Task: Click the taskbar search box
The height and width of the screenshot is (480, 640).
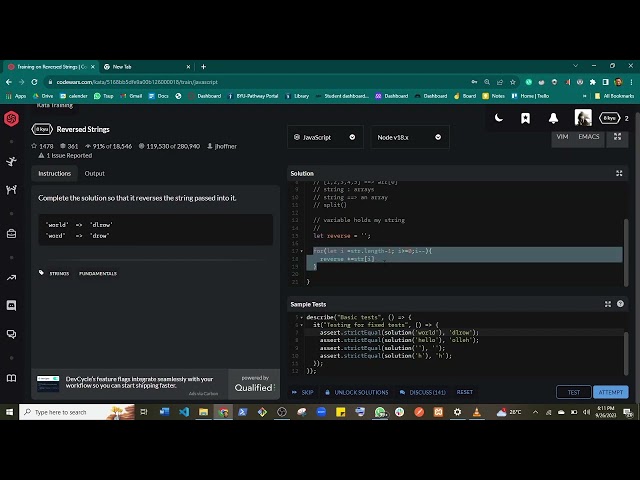Action: pyautogui.click(x=77, y=412)
